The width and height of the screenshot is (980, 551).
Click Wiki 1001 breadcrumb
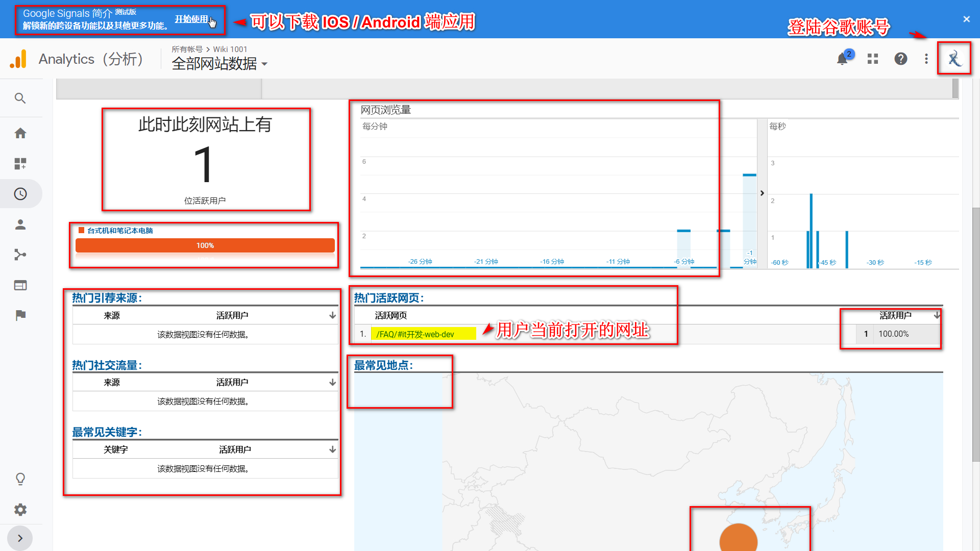coord(230,49)
